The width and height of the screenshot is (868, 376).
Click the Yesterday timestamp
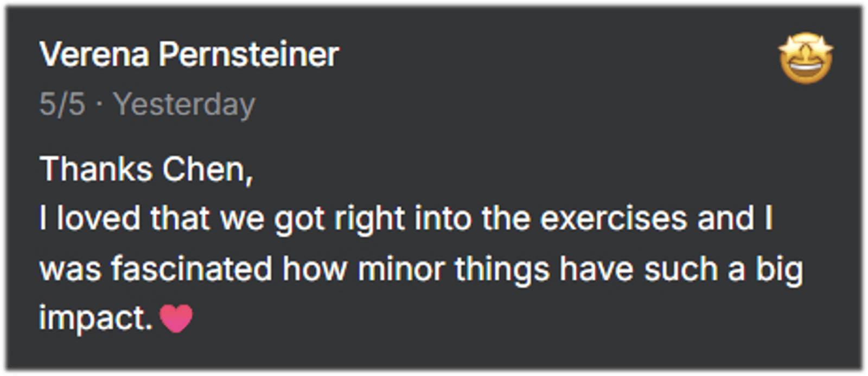click(184, 104)
